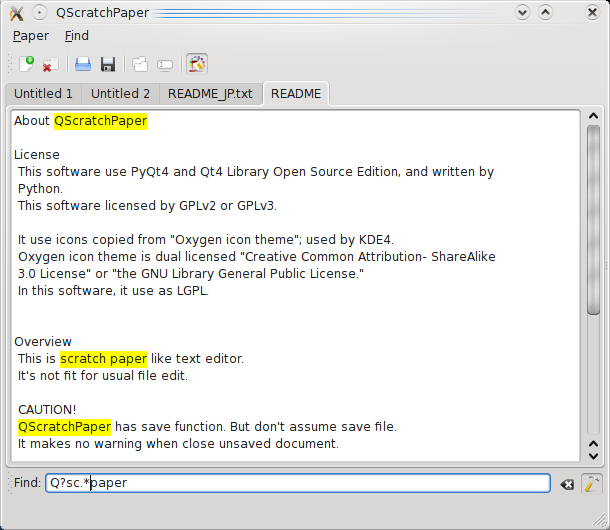This screenshot has width=610, height=530.
Task: Create a new paper with toolbar icon
Action: 26,64
